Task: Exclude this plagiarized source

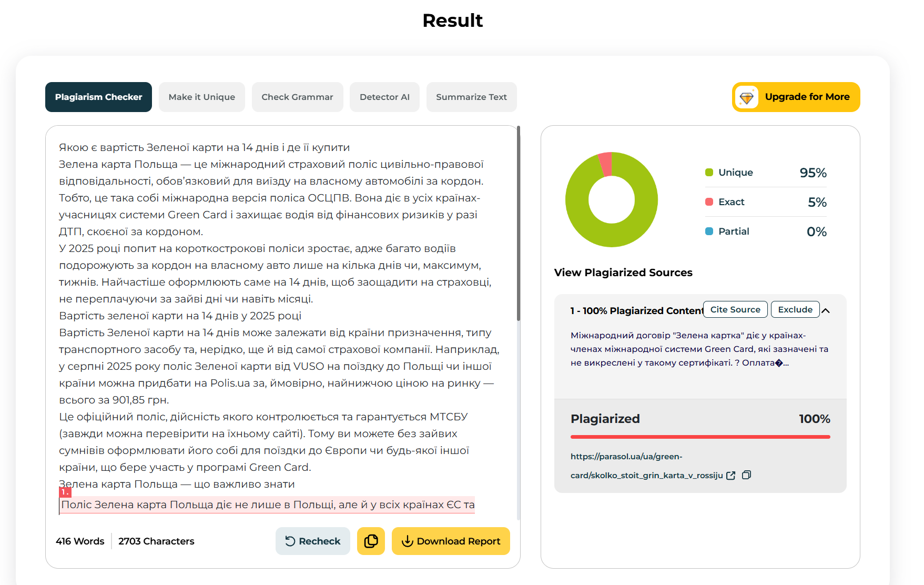Action: tap(795, 309)
